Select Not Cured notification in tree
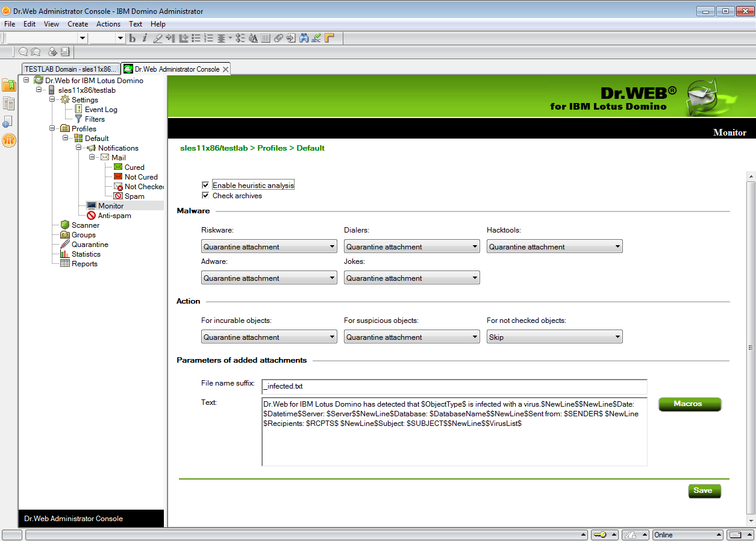The width and height of the screenshot is (756, 541). [x=141, y=177]
